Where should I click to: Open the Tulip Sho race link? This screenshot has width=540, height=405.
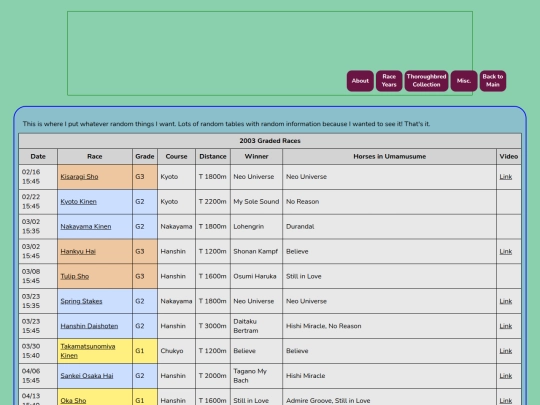[75, 276]
